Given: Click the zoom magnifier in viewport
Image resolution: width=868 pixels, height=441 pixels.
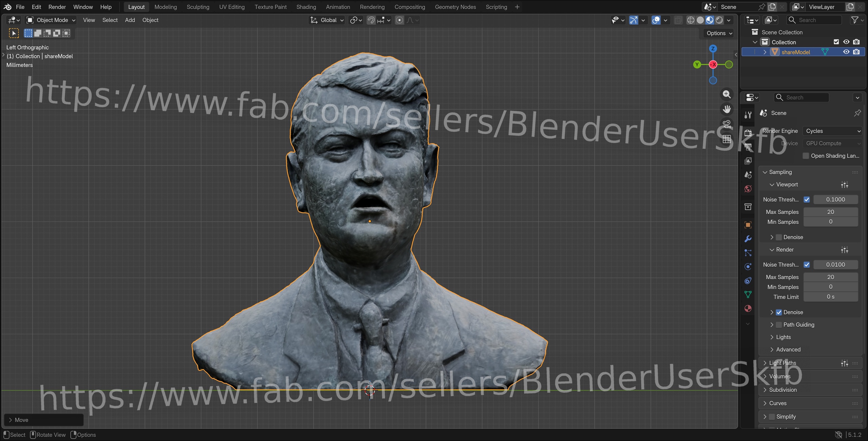Looking at the screenshot, I should tap(727, 94).
